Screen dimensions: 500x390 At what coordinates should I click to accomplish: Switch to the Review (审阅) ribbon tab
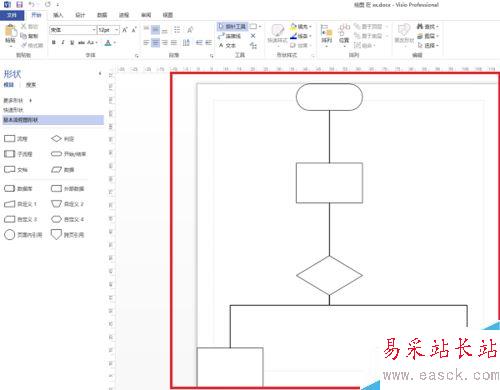click(146, 15)
